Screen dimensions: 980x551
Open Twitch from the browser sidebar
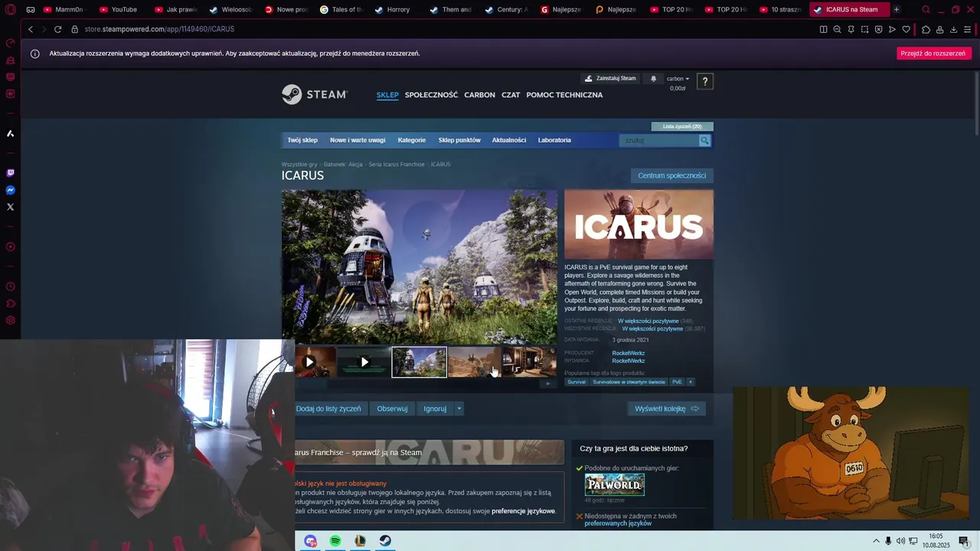(x=11, y=173)
